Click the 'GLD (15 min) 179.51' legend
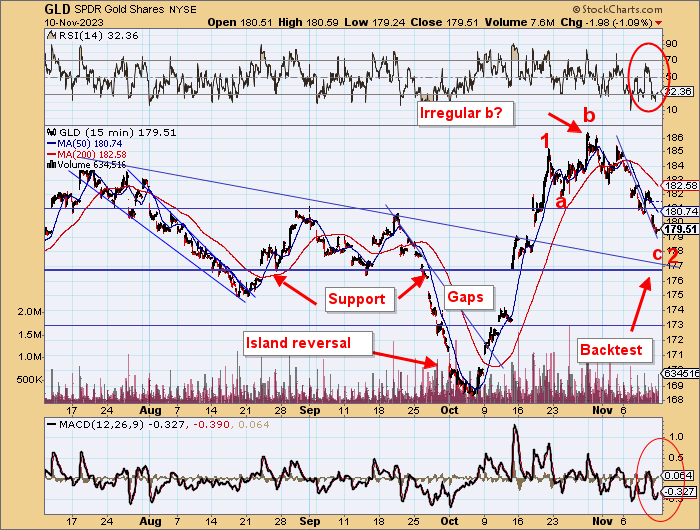The height and width of the screenshot is (530, 700). [x=117, y=133]
